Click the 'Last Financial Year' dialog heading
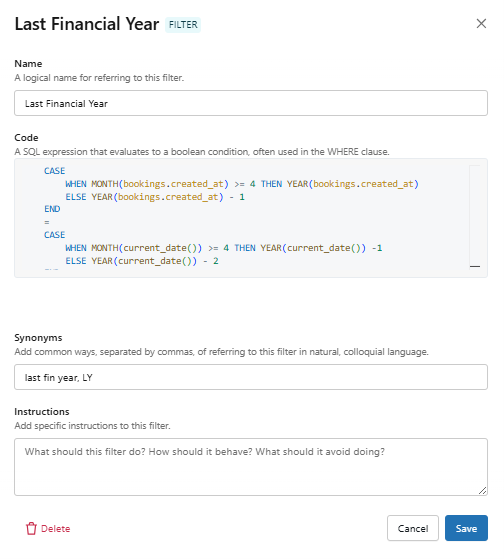 pos(87,24)
